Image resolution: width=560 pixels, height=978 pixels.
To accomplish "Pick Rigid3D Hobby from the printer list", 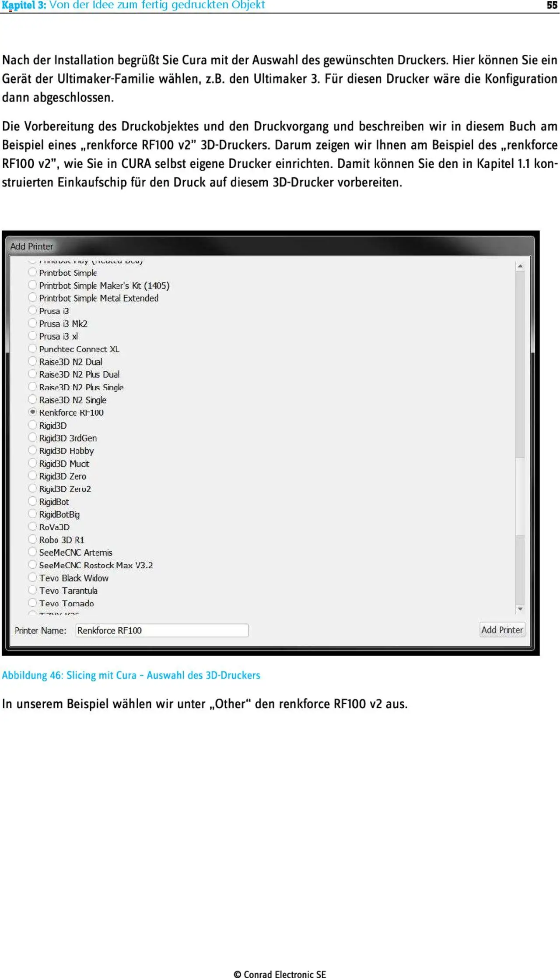I will coord(32,450).
